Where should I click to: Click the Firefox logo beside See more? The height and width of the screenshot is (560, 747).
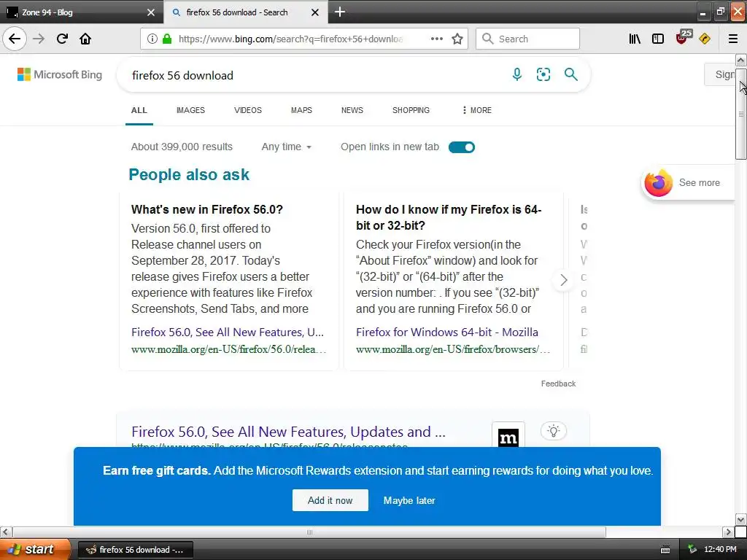659,183
